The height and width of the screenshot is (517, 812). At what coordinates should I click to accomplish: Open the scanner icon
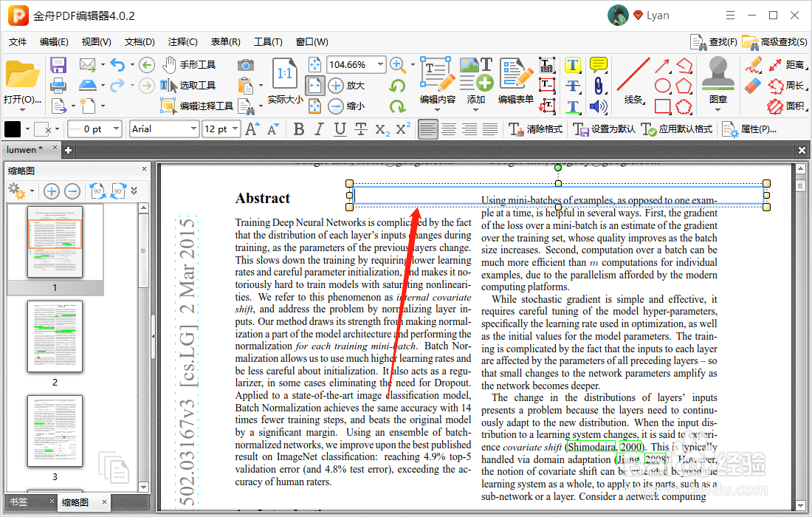click(88, 85)
